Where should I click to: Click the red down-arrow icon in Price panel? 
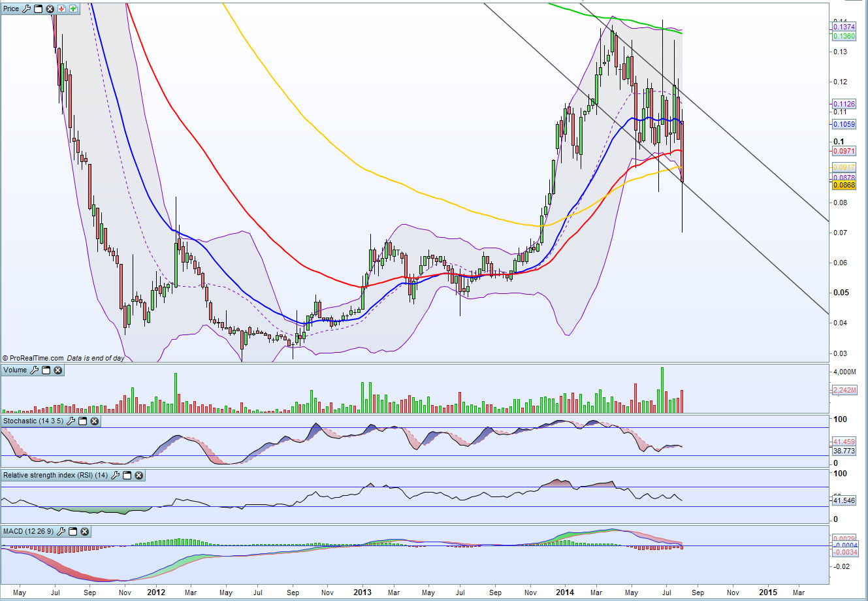(61, 8)
